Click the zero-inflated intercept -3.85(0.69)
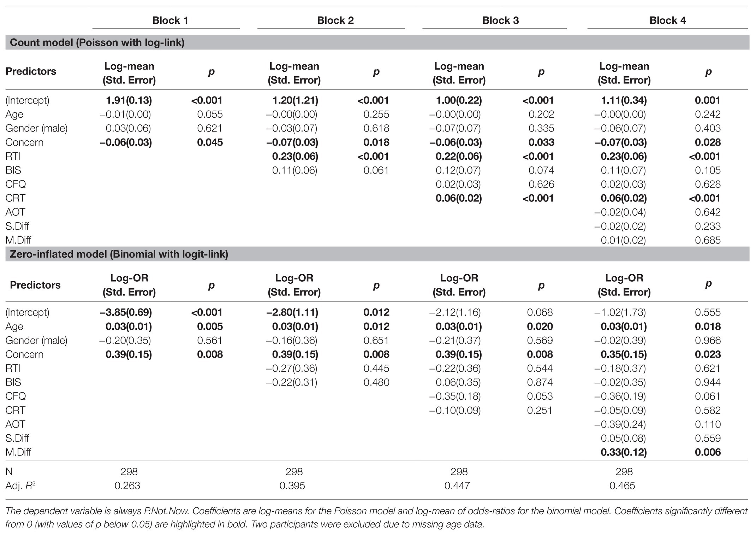 coord(126,312)
